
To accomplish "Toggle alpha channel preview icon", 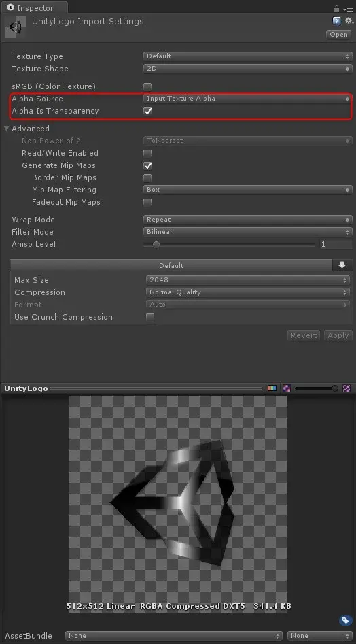I will pos(287,388).
